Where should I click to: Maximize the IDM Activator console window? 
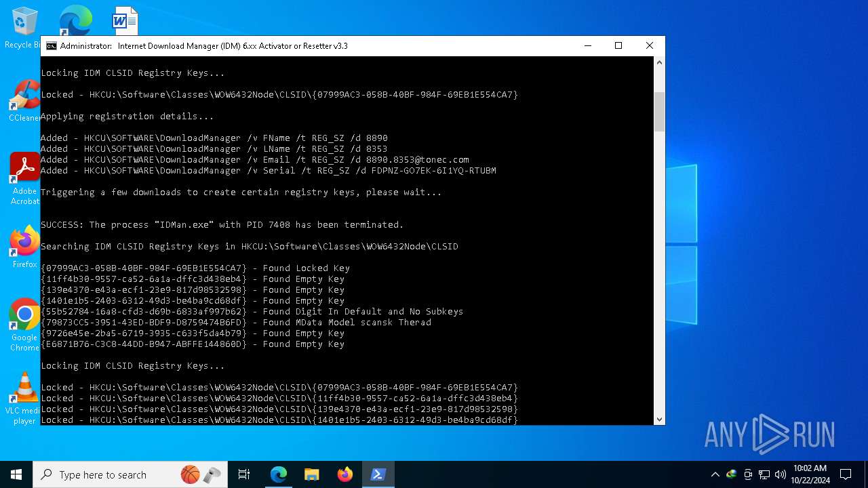618,46
